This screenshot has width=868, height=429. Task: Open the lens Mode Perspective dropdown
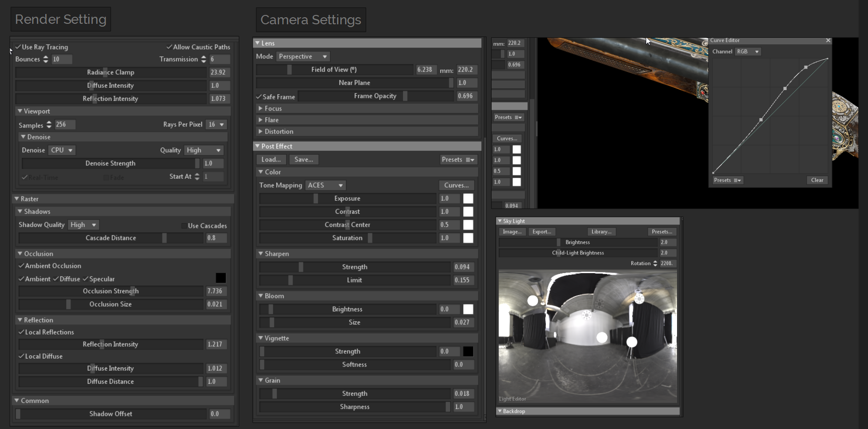pos(303,56)
